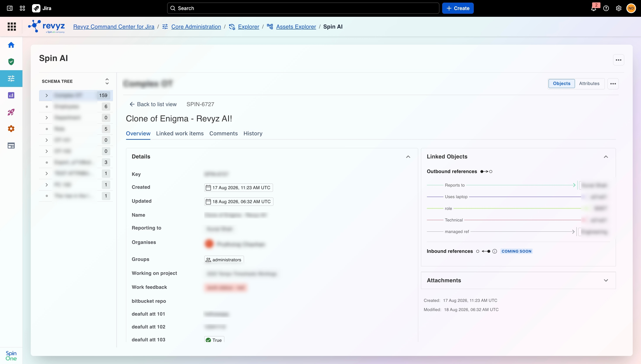Open the rocket sidebar icon

tap(11, 112)
